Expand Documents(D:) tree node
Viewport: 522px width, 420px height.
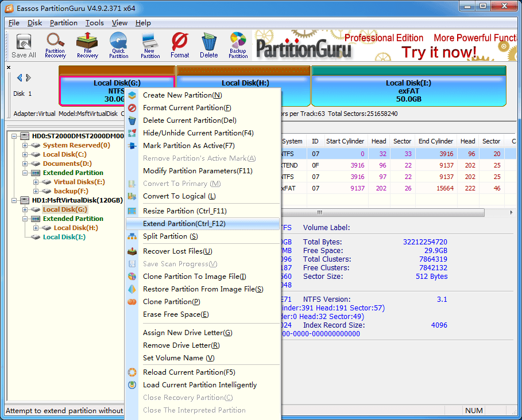[x=25, y=164]
